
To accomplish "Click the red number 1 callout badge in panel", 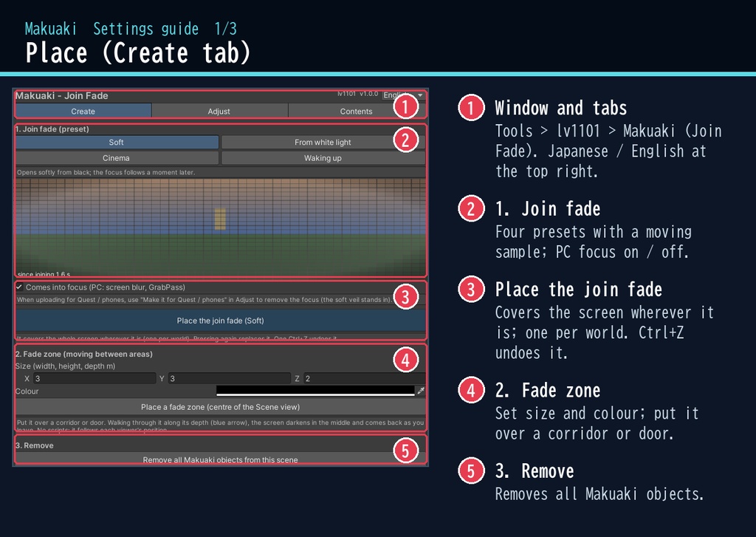I will click(x=405, y=107).
